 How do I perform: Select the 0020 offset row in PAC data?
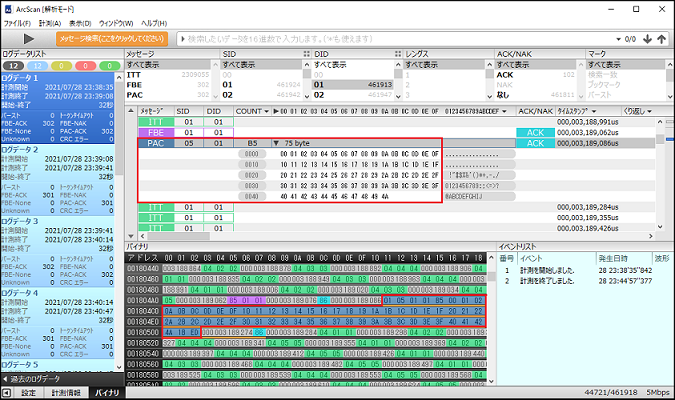pyautogui.click(x=252, y=175)
